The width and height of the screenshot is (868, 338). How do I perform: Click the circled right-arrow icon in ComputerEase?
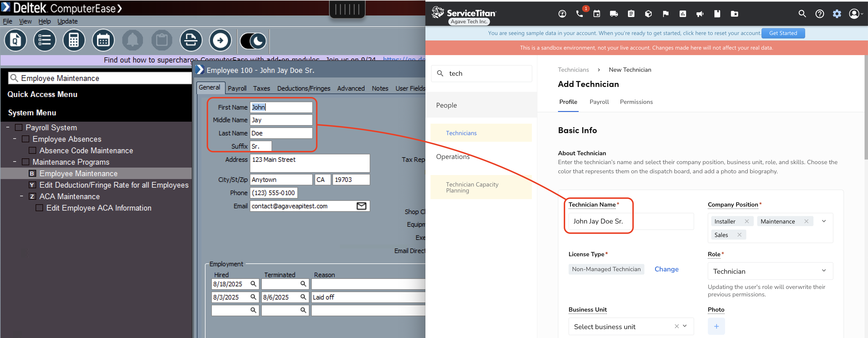pos(220,40)
